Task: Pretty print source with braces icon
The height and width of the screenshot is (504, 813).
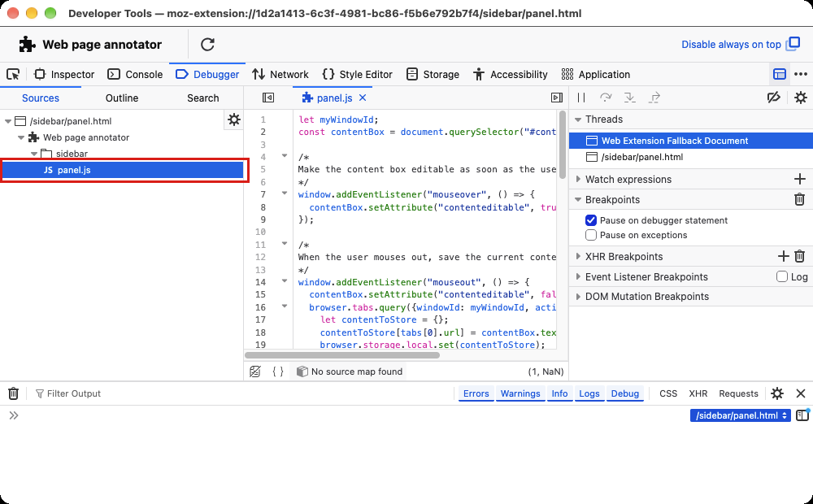Action: (x=278, y=371)
